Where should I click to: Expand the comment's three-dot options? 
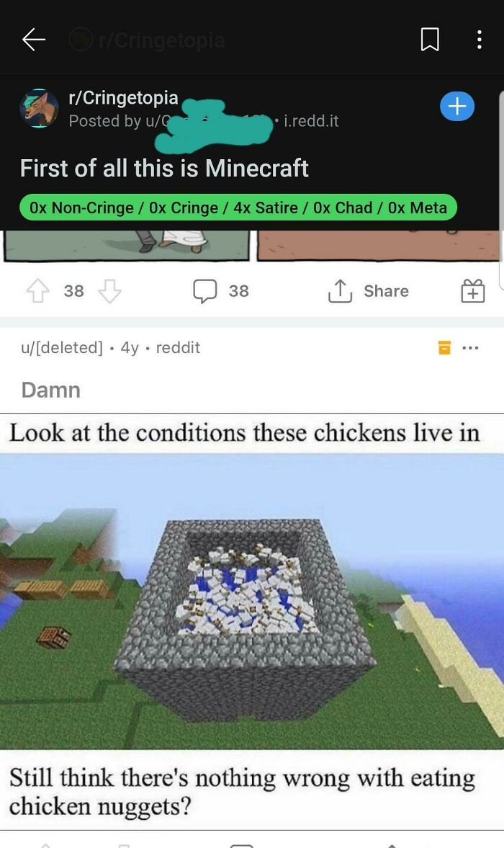point(470,348)
